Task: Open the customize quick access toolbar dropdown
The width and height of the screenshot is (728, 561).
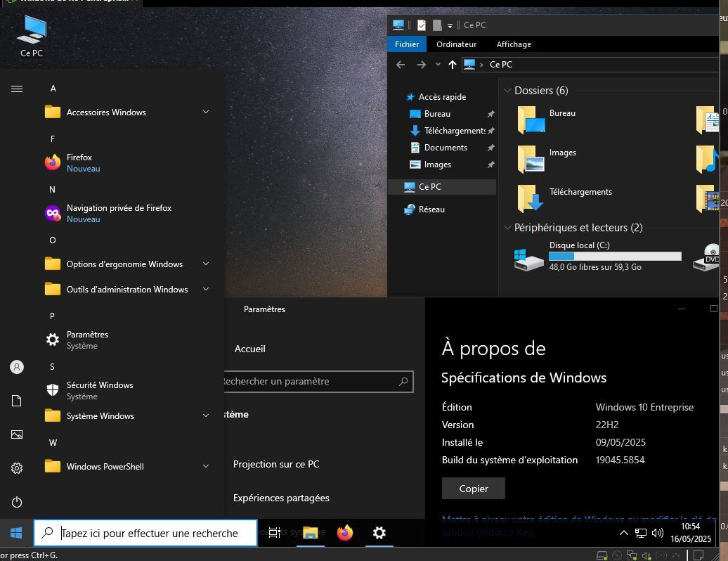Action: [x=450, y=25]
